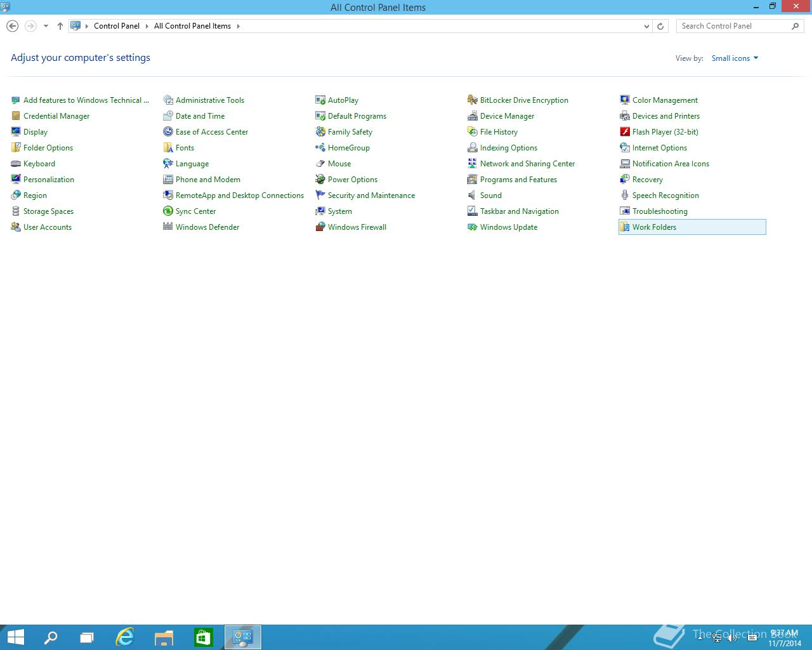Click the Folder Options icon

pyautogui.click(x=16, y=148)
